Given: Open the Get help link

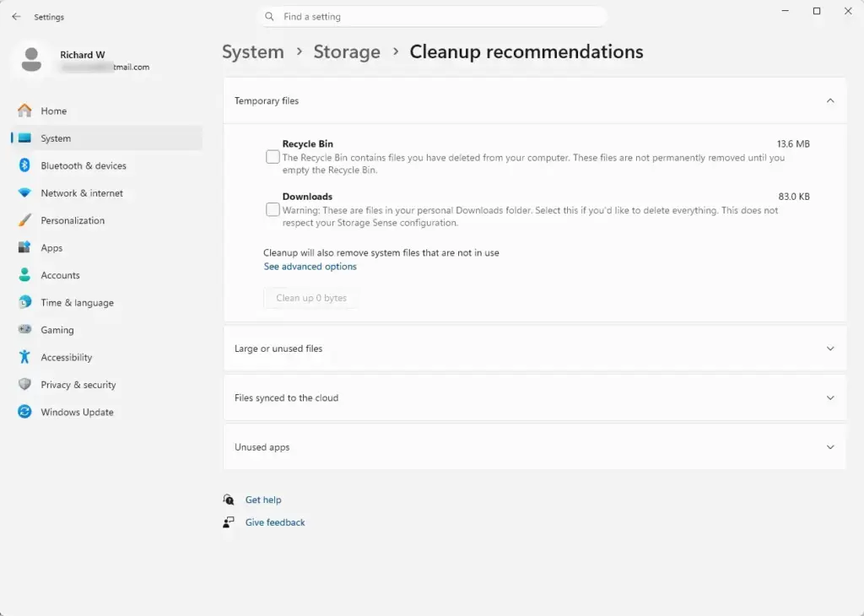Looking at the screenshot, I should [x=263, y=500].
